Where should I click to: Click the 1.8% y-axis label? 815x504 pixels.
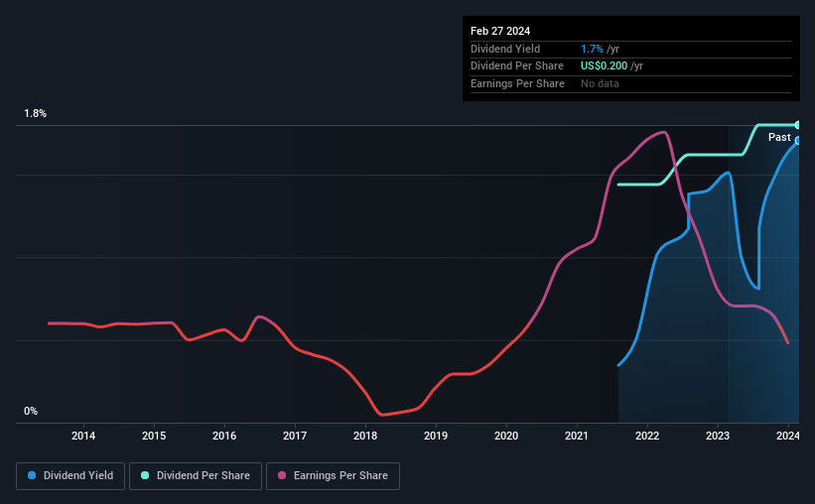tap(36, 114)
